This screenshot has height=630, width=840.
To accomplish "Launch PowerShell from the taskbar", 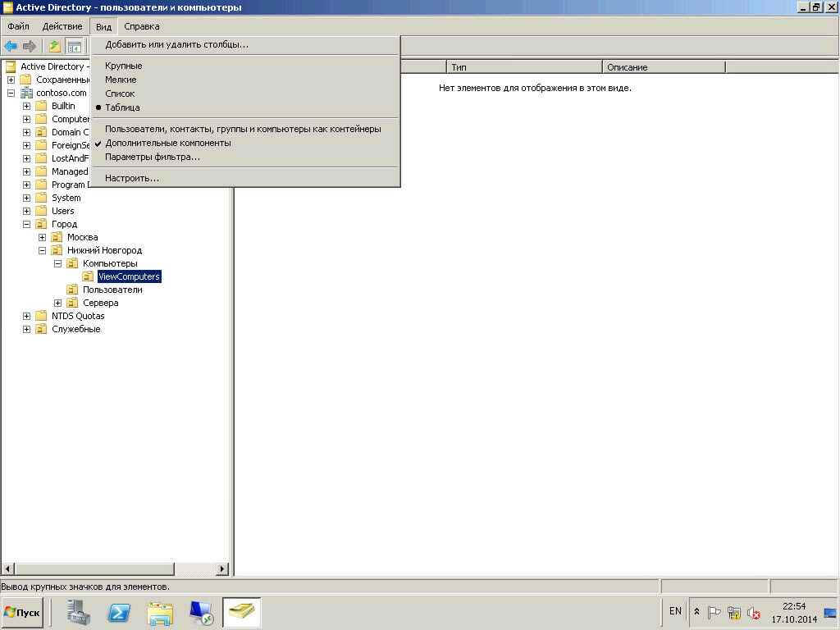I will click(119, 612).
